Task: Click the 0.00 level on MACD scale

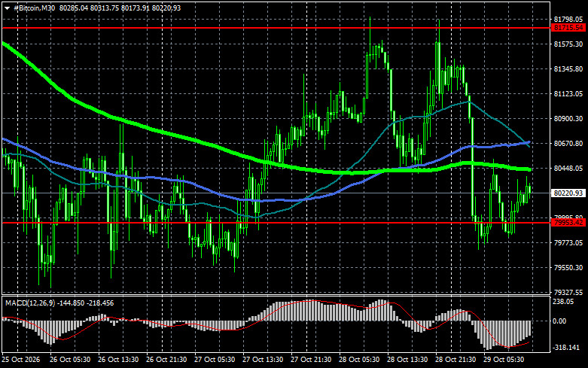Action: [x=559, y=321]
